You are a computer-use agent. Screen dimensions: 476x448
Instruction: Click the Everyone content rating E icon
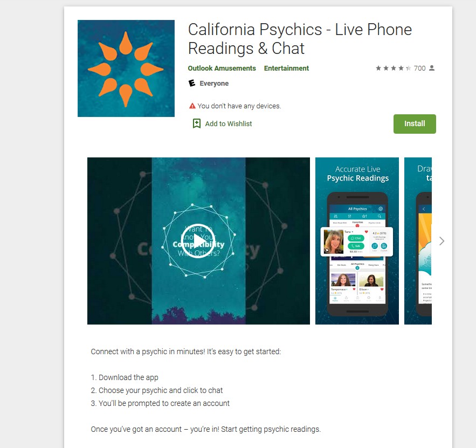(x=192, y=83)
